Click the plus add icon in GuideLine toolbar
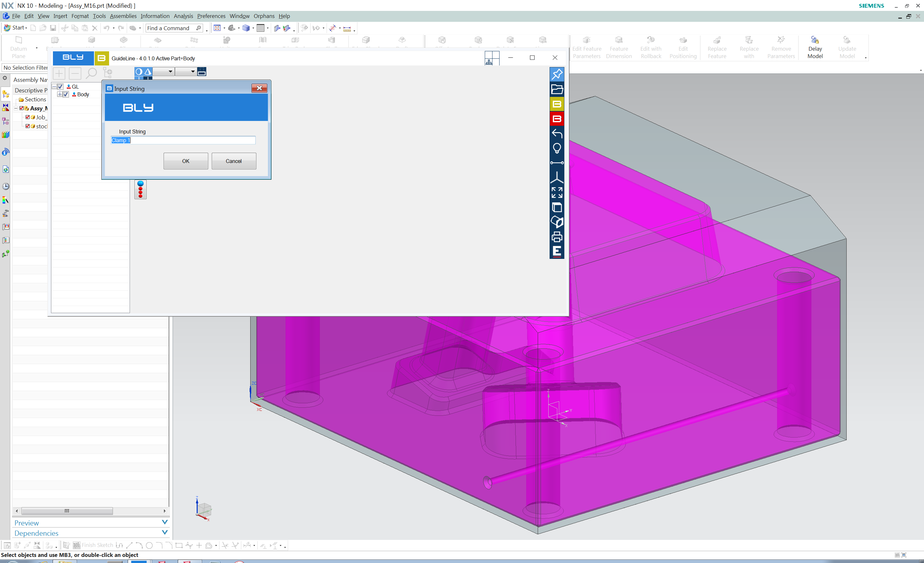Screen dimensions: 924x563 pyautogui.click(x=59, y=73)
